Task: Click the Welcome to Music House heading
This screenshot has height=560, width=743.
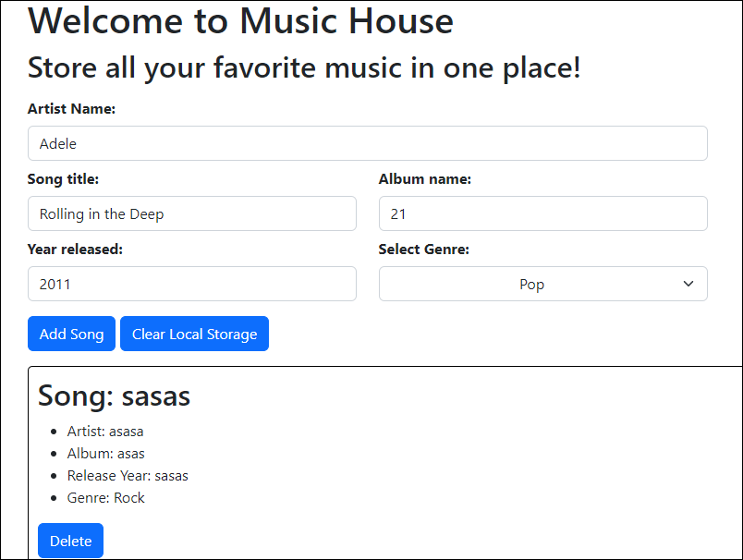Action: pyautogui.click(x=240, y=21)
